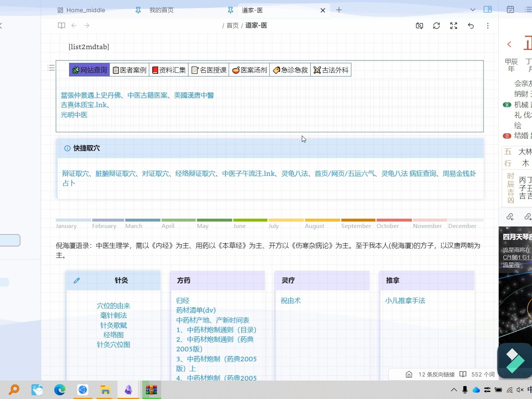532x399 pixels.
Task: Click the October red month bar segment
Action: tap(394, 220)
